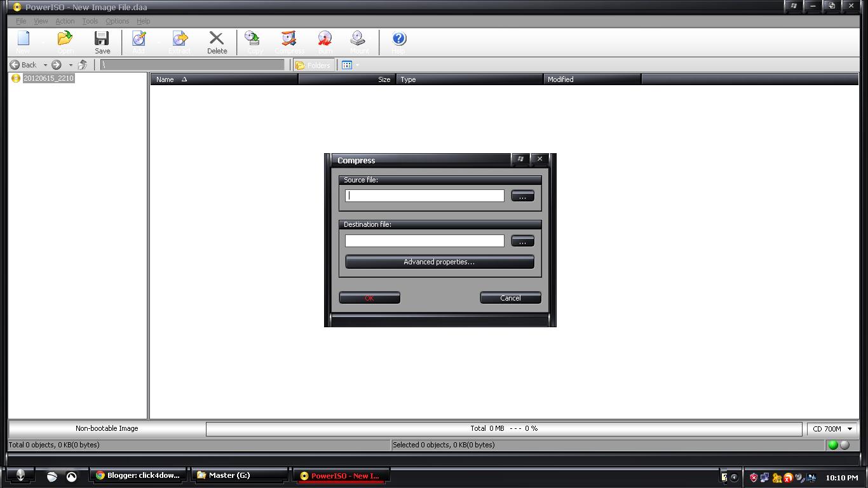Click the green status indicator light

point(833,445)
